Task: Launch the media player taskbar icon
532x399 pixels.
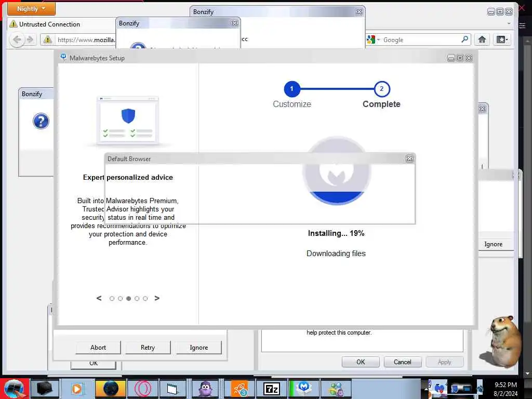Action: tap(77, 389)
